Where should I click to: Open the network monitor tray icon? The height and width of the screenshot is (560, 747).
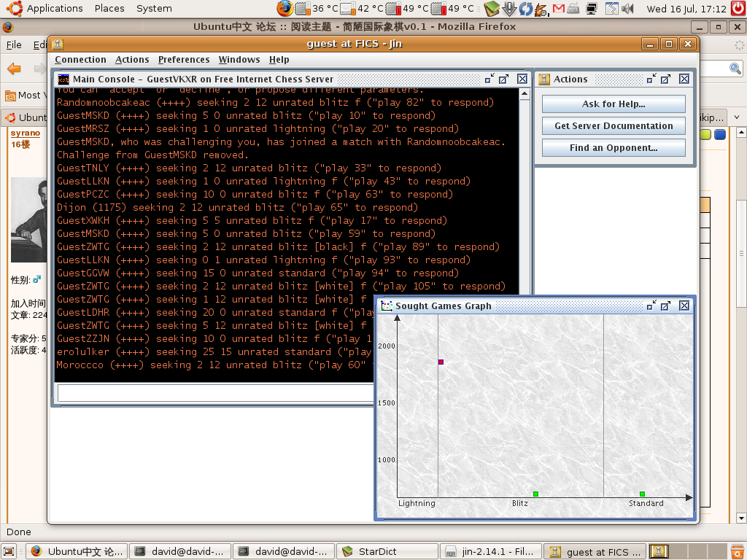[592, 8]
